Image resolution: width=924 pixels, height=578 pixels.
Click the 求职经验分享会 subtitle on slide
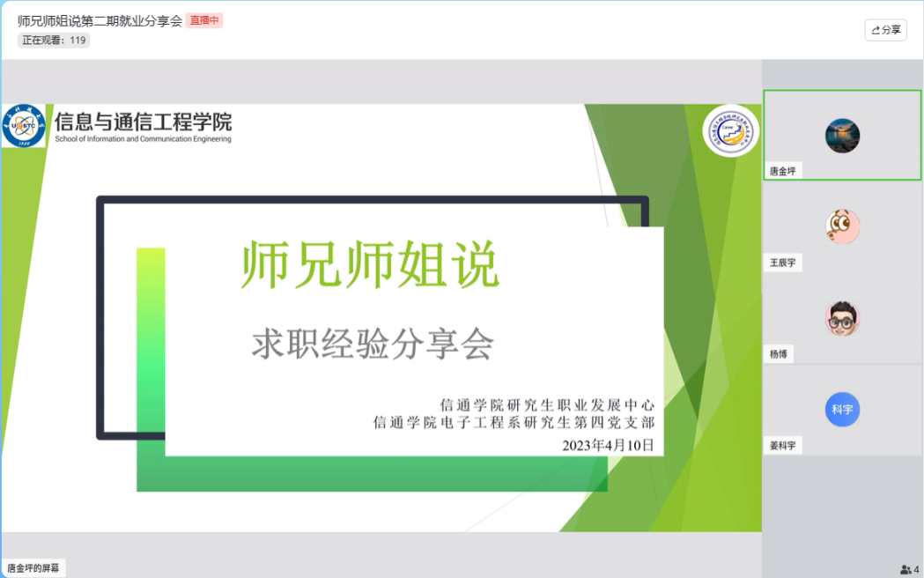click(x=373, y=344)
